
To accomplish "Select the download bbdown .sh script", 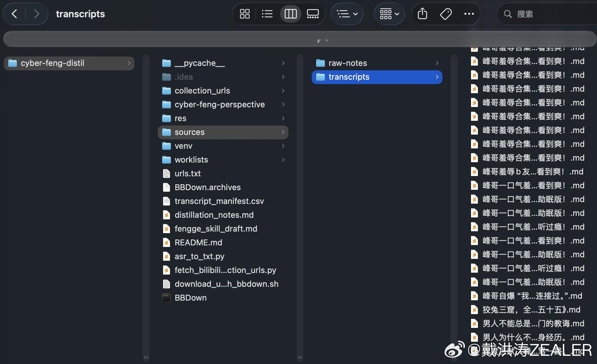I will tap(223, 284).
